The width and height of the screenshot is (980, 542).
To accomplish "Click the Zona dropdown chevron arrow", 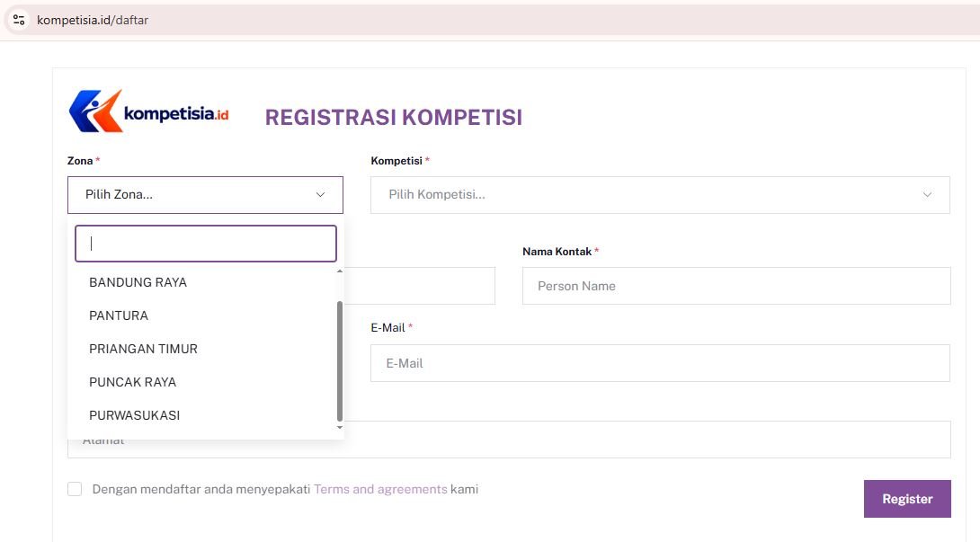I will point(320,195).
